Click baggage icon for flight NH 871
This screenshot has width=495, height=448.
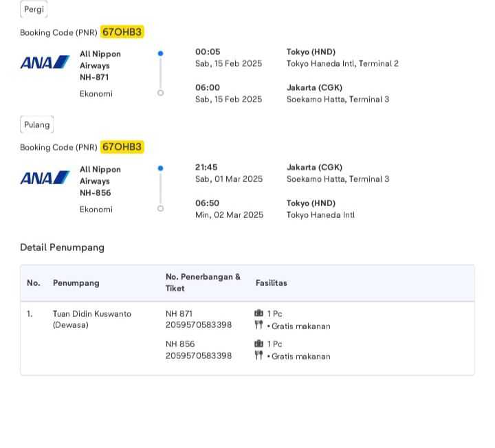(259, 313)
